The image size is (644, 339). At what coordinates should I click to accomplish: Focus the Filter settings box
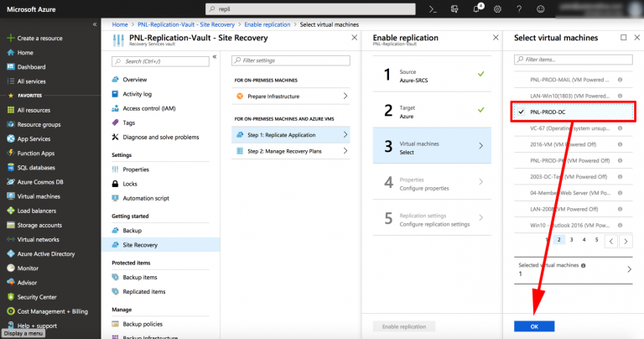pos(291,60)
